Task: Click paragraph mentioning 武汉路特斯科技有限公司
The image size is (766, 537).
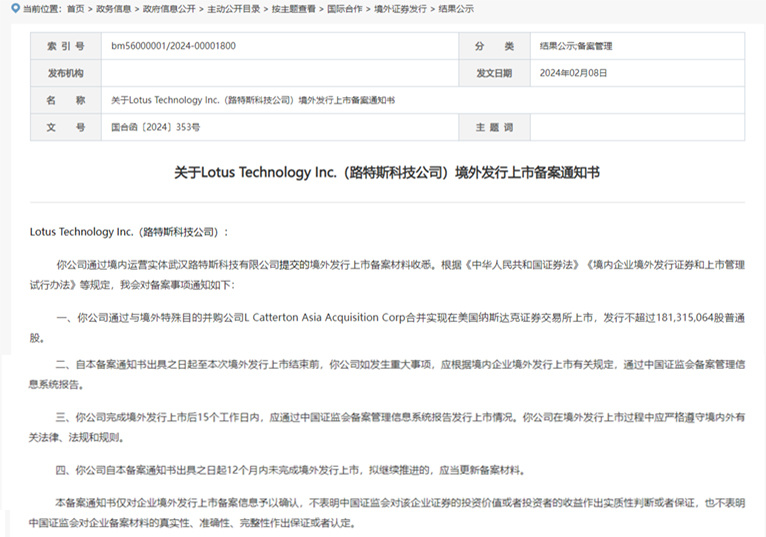Action: pyautogui.click(x=387, y=275)
